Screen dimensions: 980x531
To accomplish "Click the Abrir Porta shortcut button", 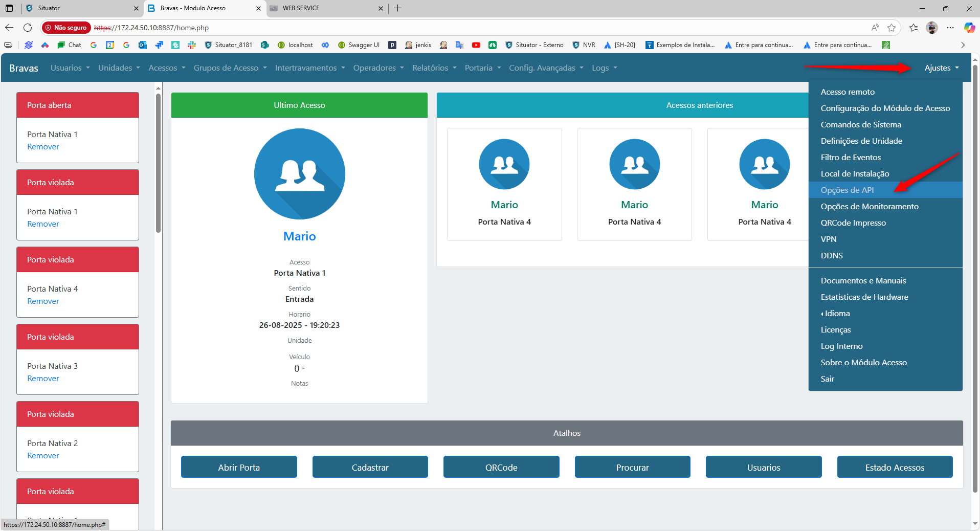I will tap(239, 467).
